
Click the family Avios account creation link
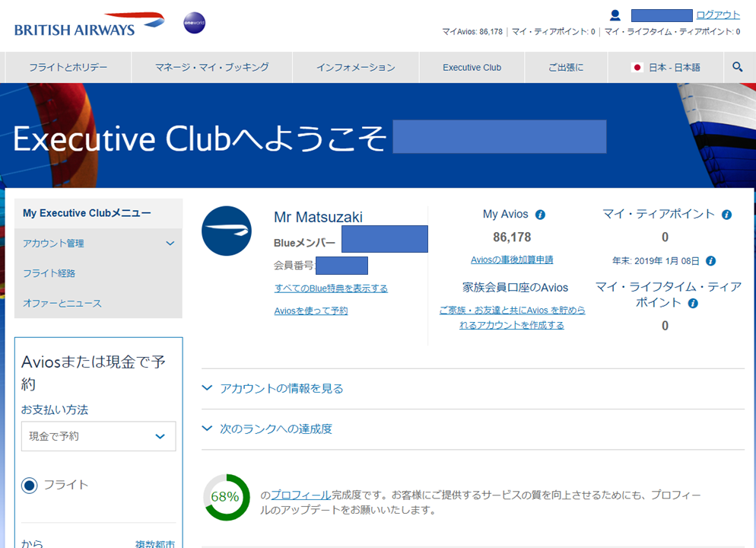pyautogui.click(x=512, y=317)
